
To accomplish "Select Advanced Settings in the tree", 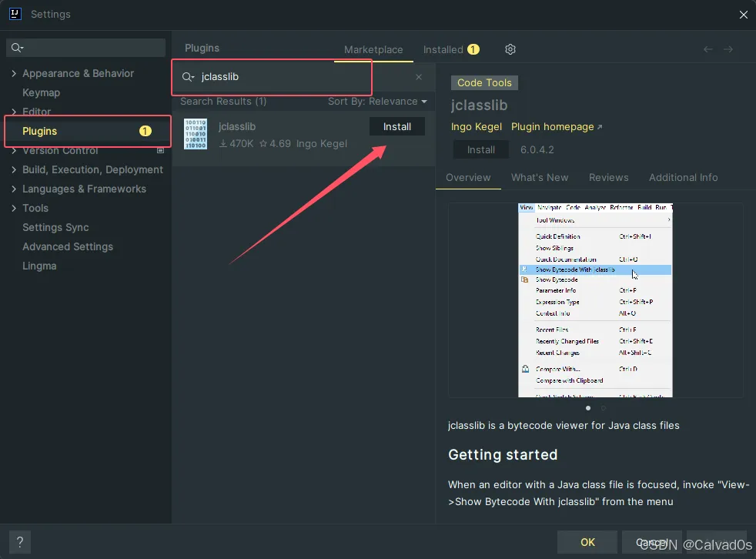I will point(68,247).
